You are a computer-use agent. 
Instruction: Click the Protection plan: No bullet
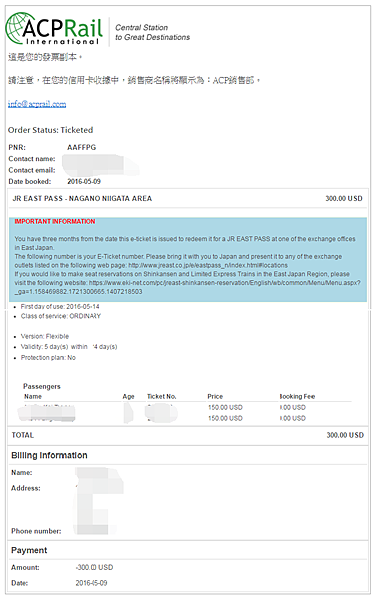[48, 357]
